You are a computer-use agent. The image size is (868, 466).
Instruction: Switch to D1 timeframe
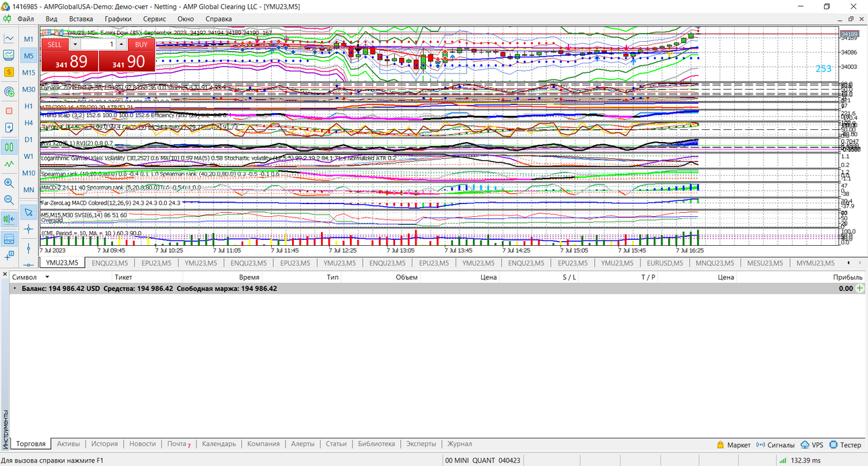[x=28, y=139]
